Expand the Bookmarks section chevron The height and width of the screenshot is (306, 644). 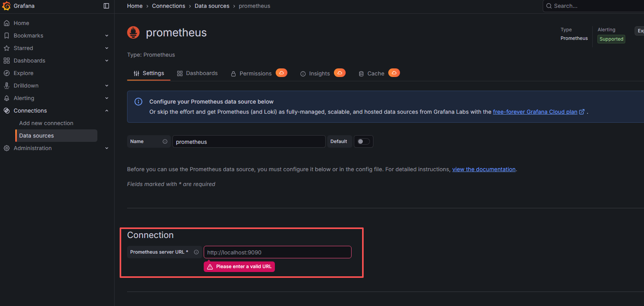pyautogui.click(x=107, y=36)
